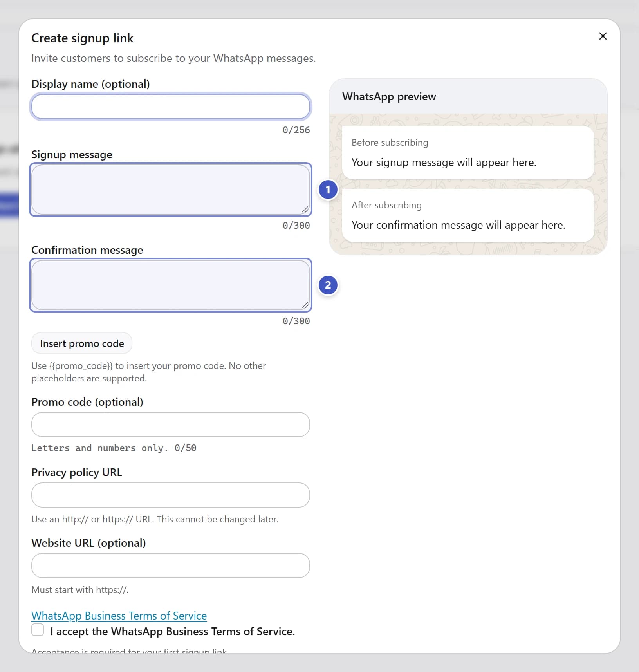Focus the Promo code input field
639x672 pixels.
click(171, 425)
